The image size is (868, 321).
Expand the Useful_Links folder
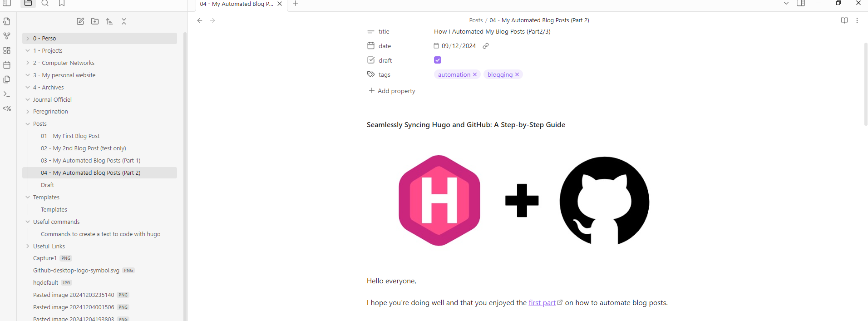point(49,247)
